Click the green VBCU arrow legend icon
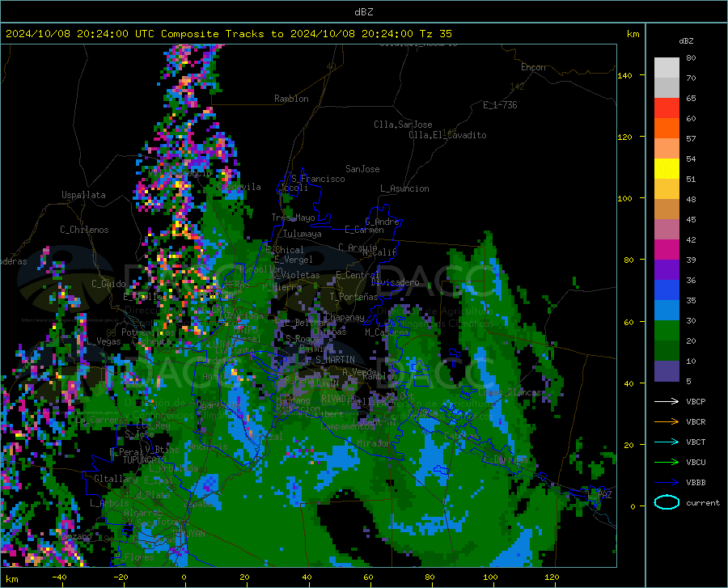 pos(667,463)
